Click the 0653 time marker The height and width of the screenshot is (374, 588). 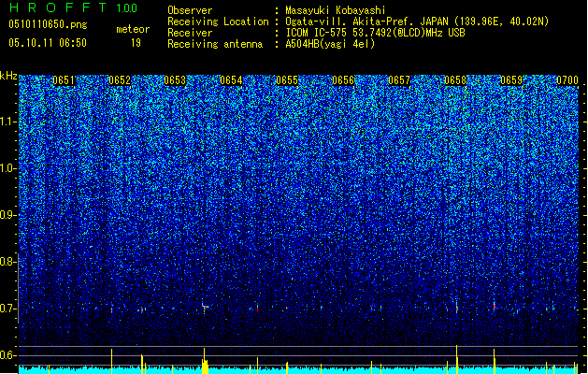[x=175, y=80]
